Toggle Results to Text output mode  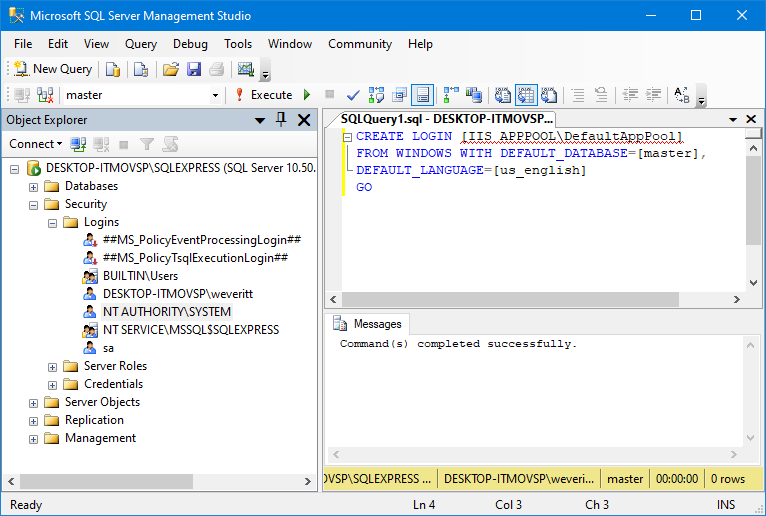503,95
